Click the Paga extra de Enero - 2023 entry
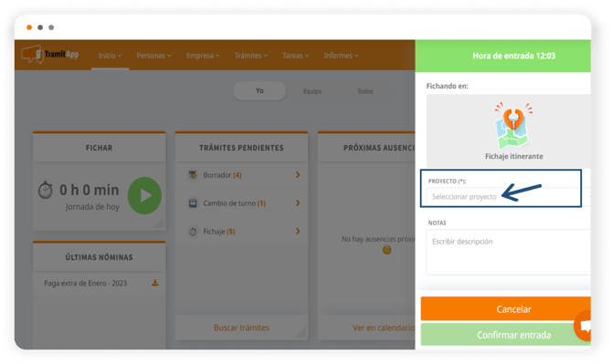 point(86,284)
